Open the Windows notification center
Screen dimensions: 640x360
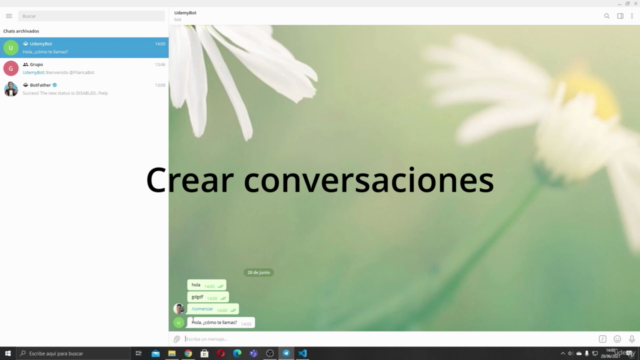[630, 353]
